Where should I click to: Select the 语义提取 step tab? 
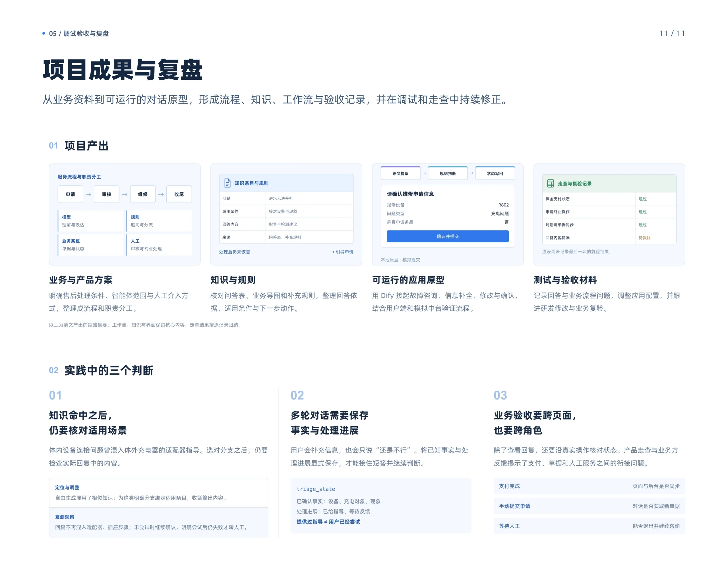coord(400,173)
